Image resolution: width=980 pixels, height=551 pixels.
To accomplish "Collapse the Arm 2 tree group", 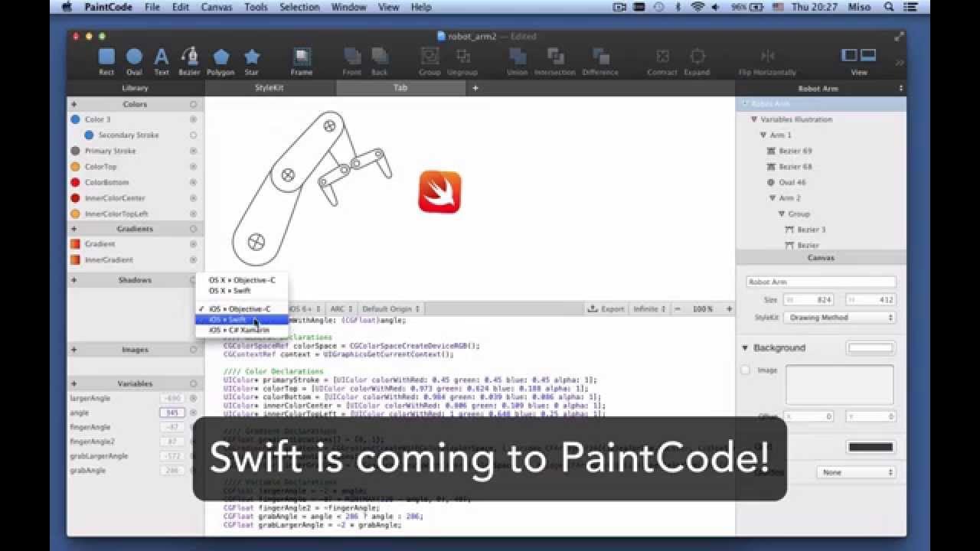I will click(x=773, y=198).
